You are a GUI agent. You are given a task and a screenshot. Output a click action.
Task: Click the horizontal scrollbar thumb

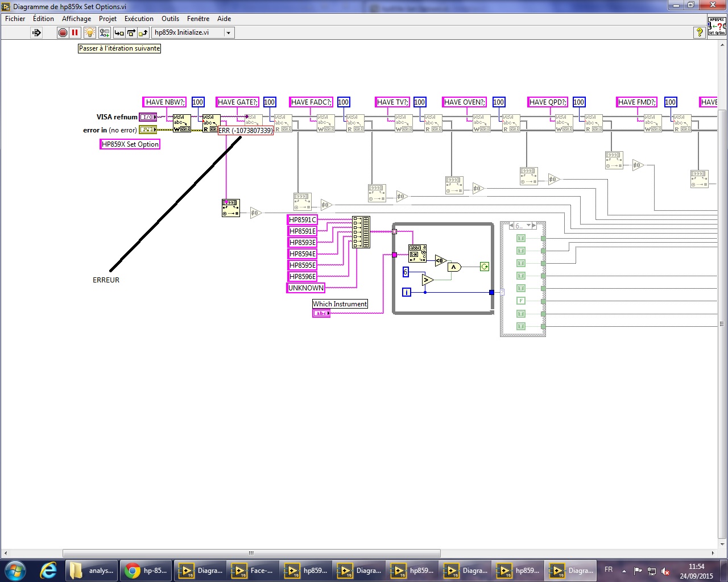coord(251,553)
